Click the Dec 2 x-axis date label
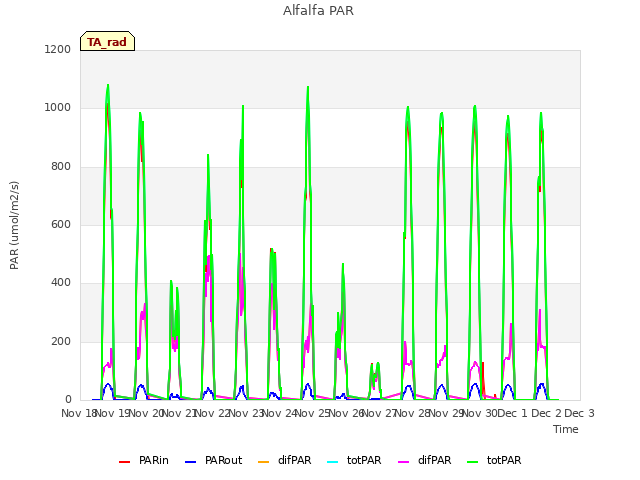This screenshot has width=640, height=480. 546,413
